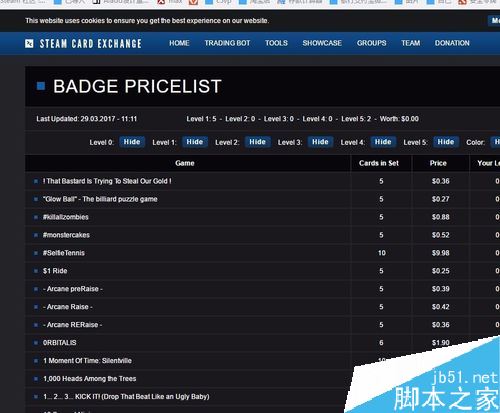Image resolution: width=500 pixels, height=413 pixels.
Task: Click the blue bullet beside #killallzombies
Action: coord(36,217)
